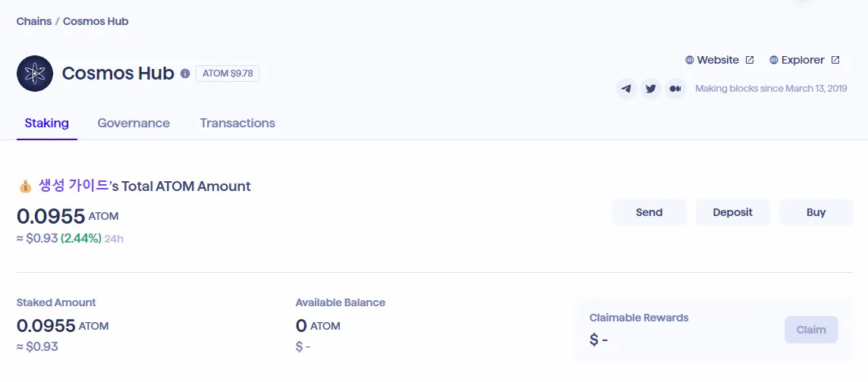This screenshot has height=382, width=868.
Task: Click the Cosmos Hub atom logo
Action: click(35, 74)
